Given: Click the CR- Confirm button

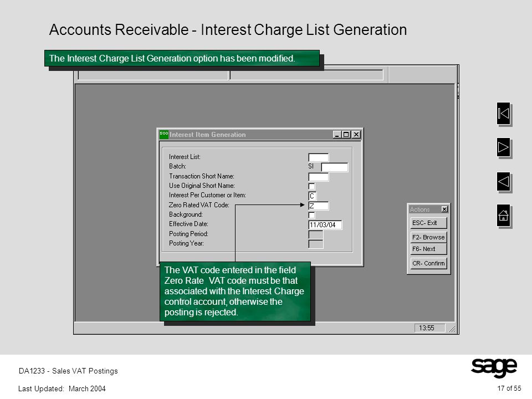Looking at the screenshot, I should pyautogui.click(x=428, y=263).
